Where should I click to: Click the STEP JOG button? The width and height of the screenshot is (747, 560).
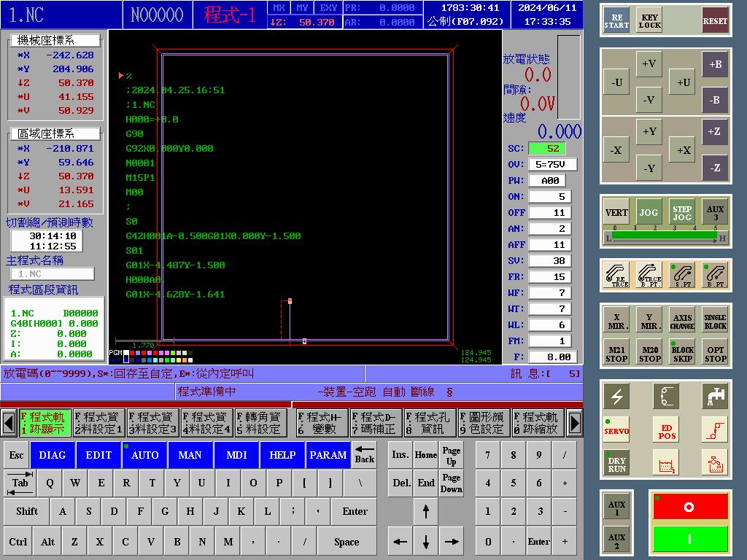point(682,212)
